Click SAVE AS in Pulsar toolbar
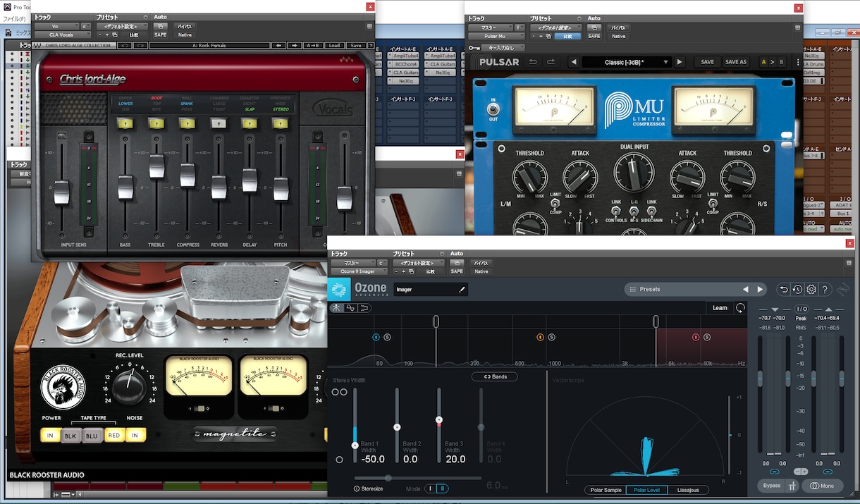 (x=735, y=62)
